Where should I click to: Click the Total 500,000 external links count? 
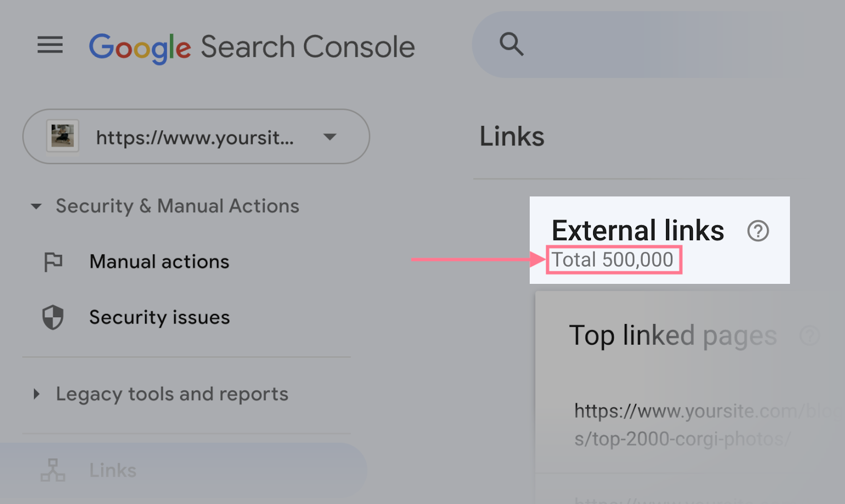pos(613,259)
